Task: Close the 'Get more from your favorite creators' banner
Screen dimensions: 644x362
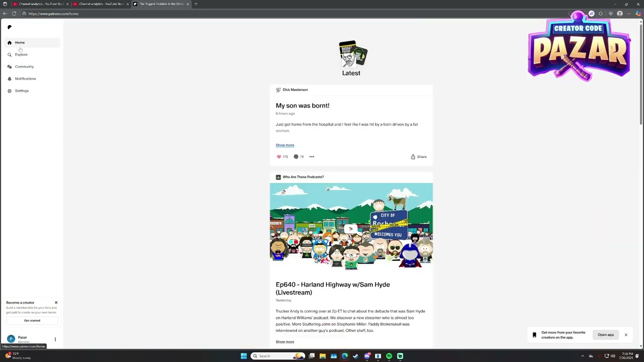Action: (x=626, y=335)
